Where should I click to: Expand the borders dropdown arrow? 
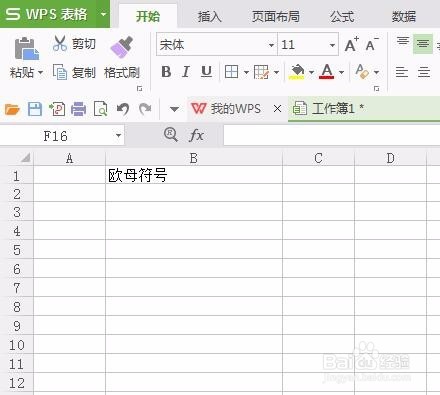[246, 72]
